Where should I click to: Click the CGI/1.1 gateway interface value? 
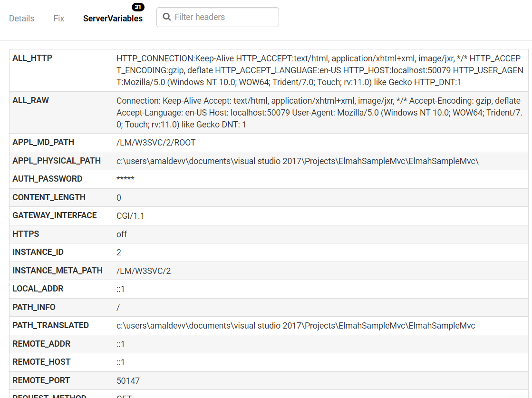point(130,216)
